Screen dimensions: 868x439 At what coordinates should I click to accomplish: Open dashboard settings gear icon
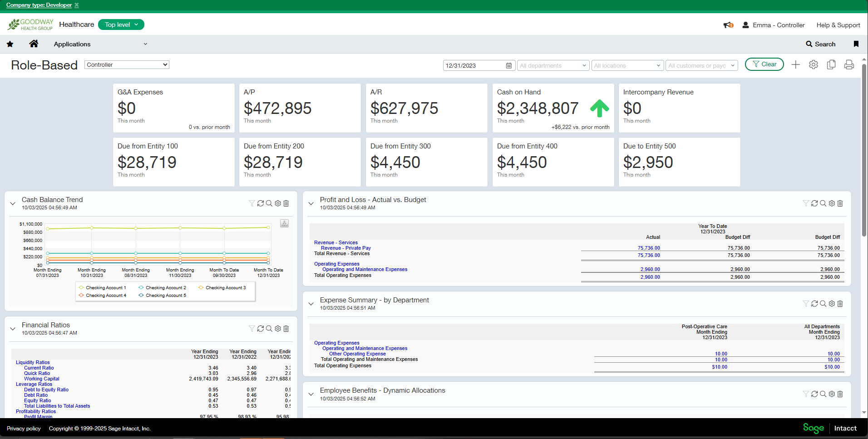[813, 65]
